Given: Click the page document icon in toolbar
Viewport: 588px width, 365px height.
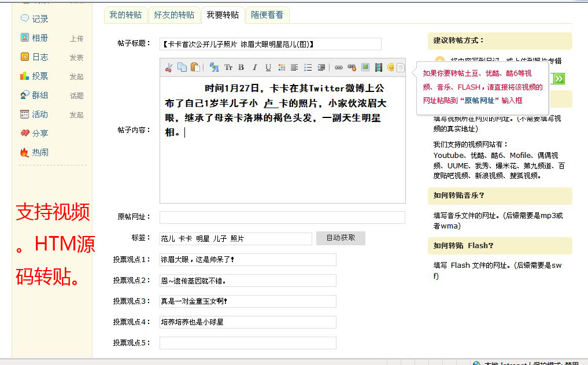Looking at the screenshot, I should pyautogui.click(x=401, y=68).
